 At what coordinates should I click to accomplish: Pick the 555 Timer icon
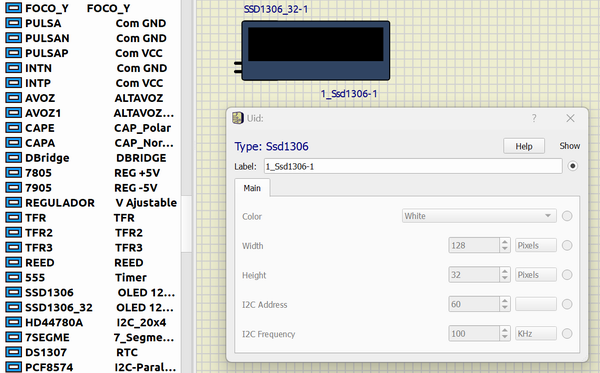tap(13, 277)
